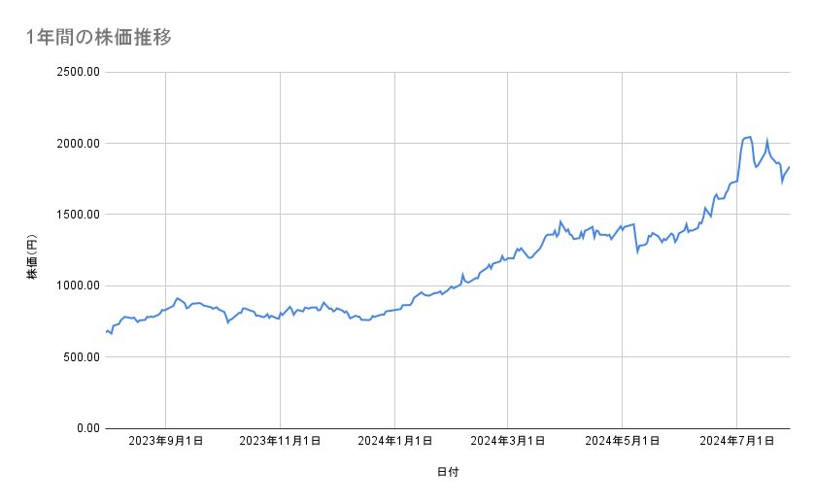
Task: Select the vertical axis title 株価(円)
Action: [x=32, y=250]
